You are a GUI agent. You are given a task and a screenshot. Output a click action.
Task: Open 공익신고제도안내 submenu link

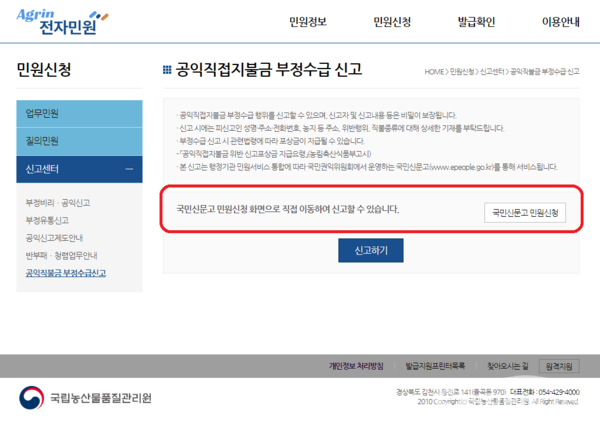[54, 238]
